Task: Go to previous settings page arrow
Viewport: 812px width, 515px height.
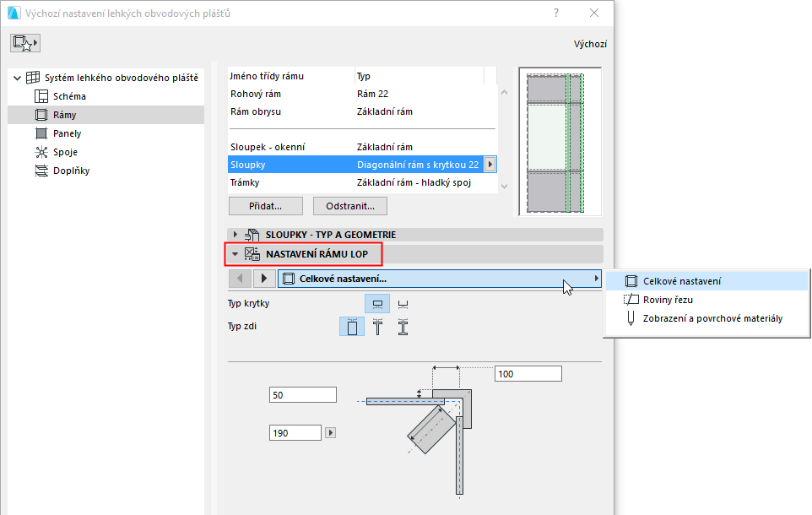Action: [x=240, y=279]
